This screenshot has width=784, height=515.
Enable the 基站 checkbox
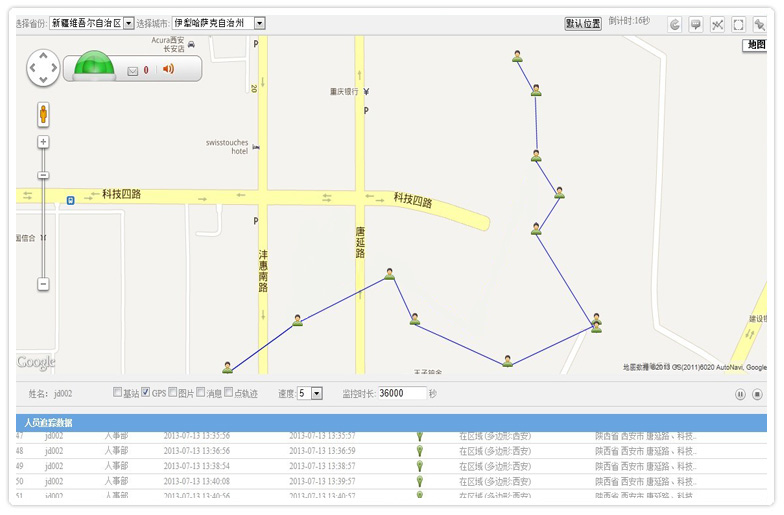pyautogui.click(x=118, y=392)
